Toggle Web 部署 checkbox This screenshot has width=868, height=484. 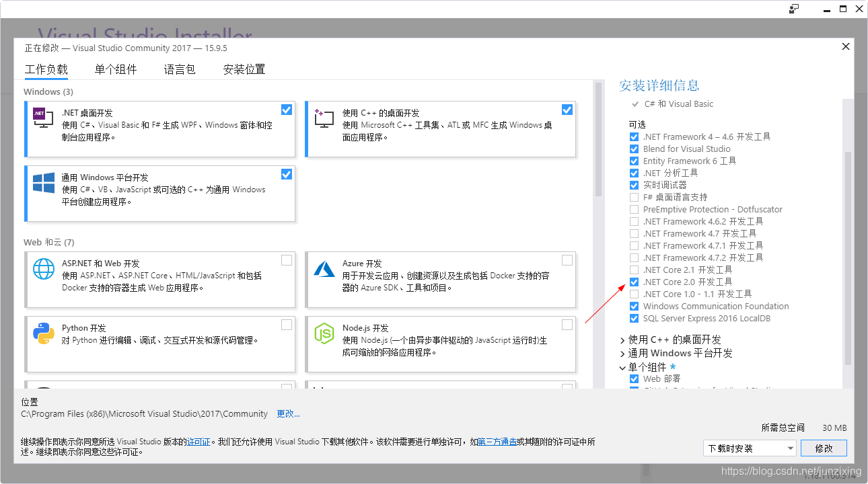[634, 378]
